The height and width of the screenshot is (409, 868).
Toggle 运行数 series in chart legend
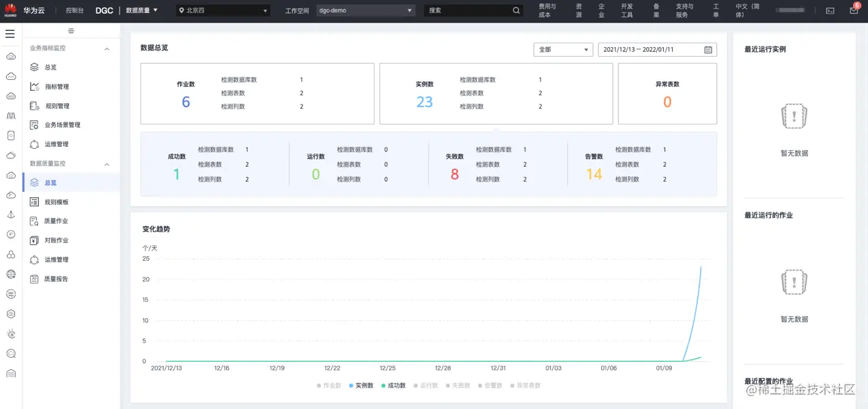[425, 386]
